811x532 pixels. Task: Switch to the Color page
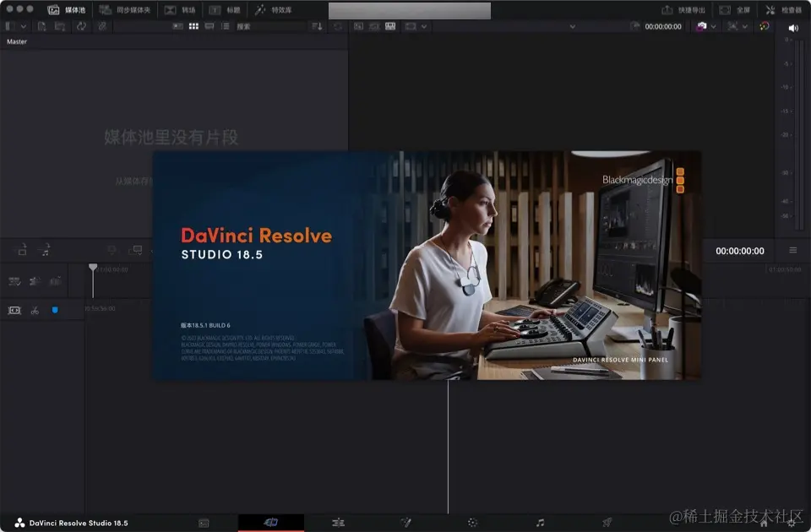click(472, 523)
